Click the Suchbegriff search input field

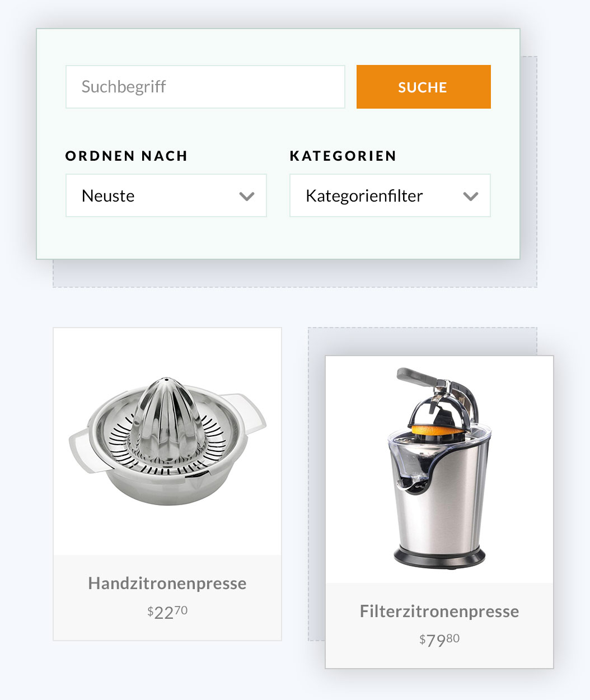pyautogui.click(x=205, y=87)
